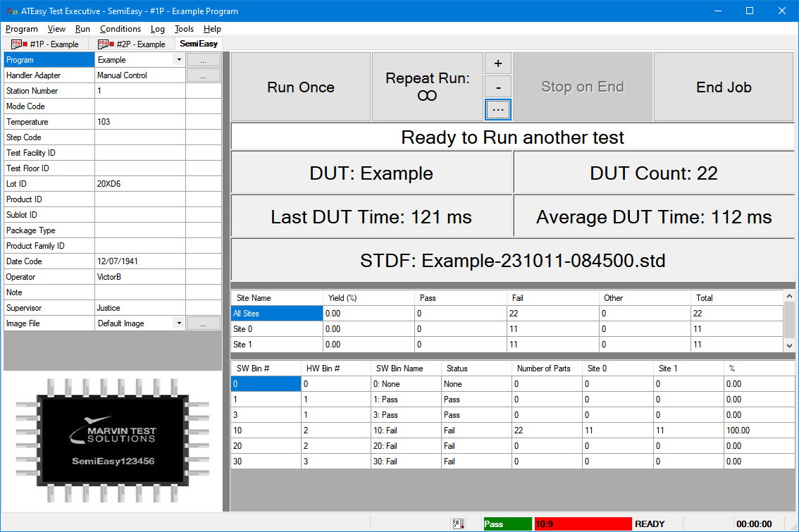The width and height of the screenshot is (799, 532).
Task: Open repeat run options via ellipsis button
Action: tap(498, 109)
